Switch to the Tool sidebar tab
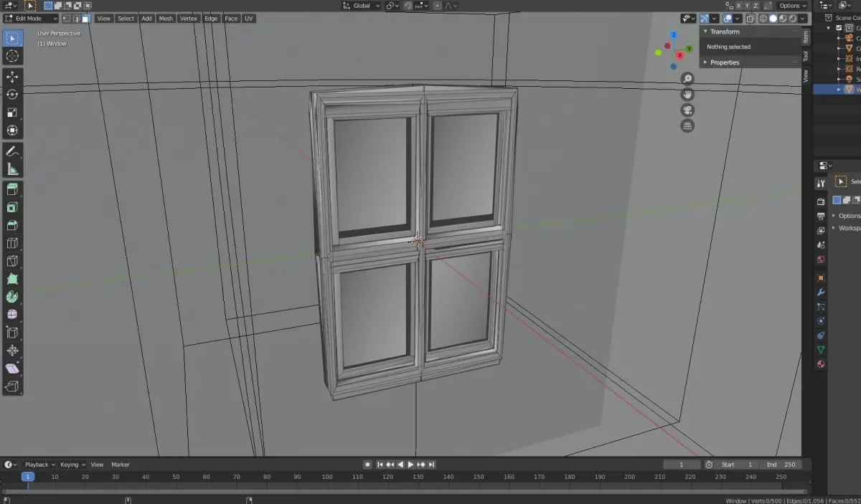This screenshot has height=504, width=861. click(806, 56)
